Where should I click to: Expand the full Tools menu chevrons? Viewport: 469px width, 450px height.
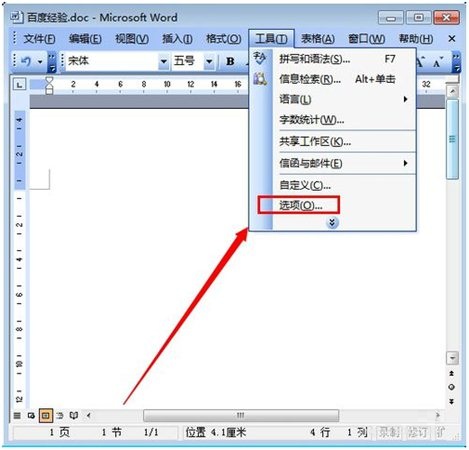coord(332,222)
